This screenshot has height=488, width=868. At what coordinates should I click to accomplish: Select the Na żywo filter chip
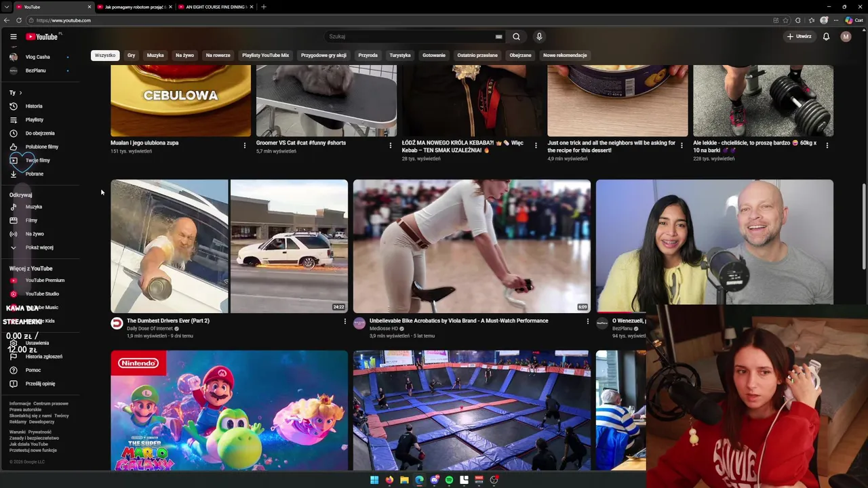click(184, 55)
